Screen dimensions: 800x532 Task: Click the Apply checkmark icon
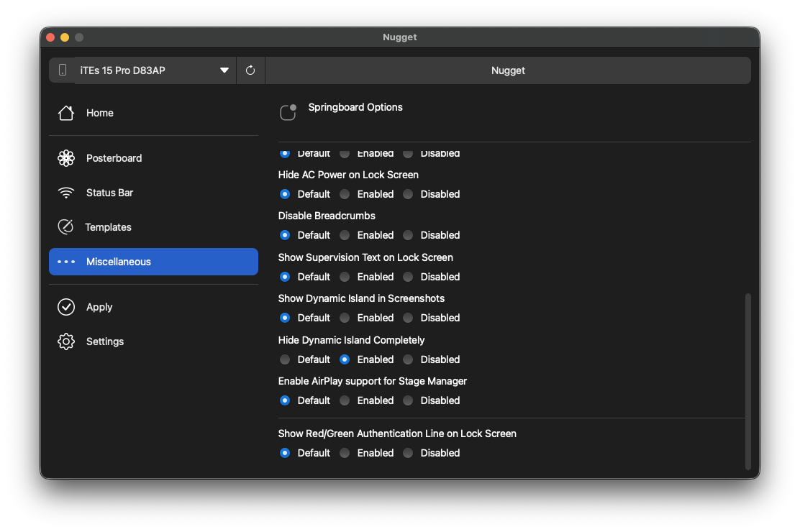[x=66, y=307]
